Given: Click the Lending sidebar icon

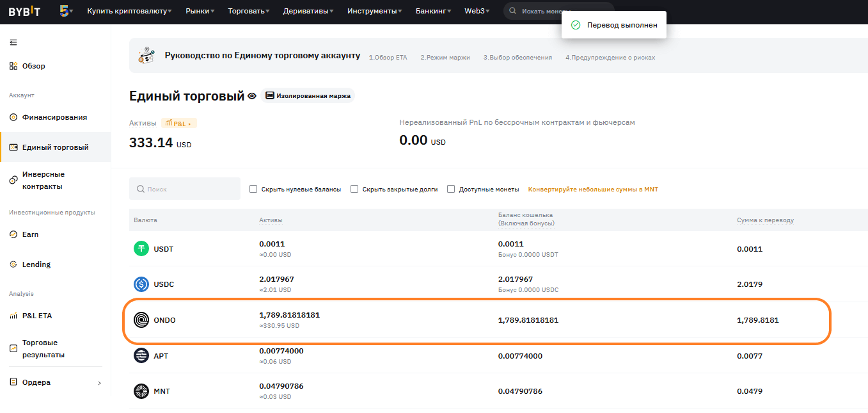Looking at the screenshot, I should pyautogui.click(x=13, y=264).
